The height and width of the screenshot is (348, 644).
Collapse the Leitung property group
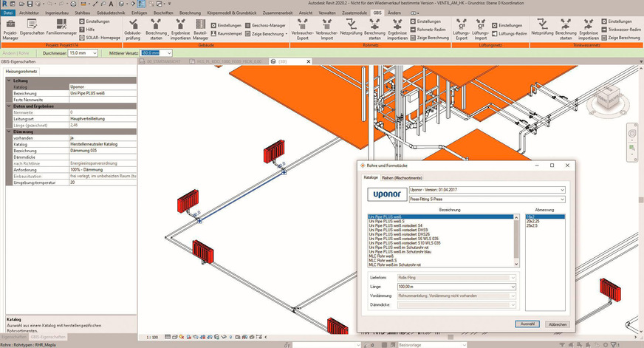[x=8, y=80]
